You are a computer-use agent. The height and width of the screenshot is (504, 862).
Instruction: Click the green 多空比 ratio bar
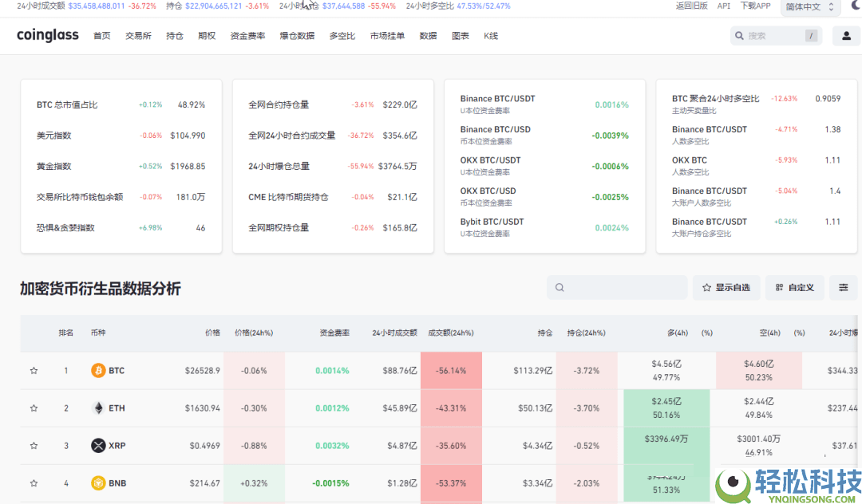tap(666, 408)
